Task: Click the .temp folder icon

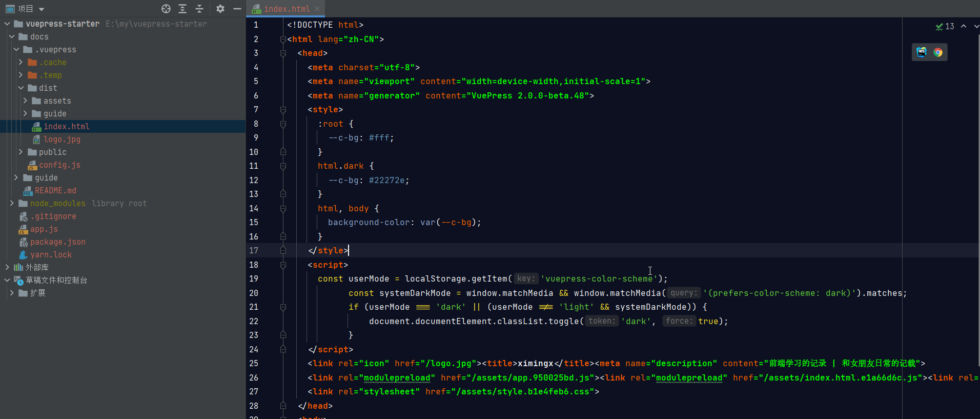Action: pyautogui.click(x=32, y=75)
